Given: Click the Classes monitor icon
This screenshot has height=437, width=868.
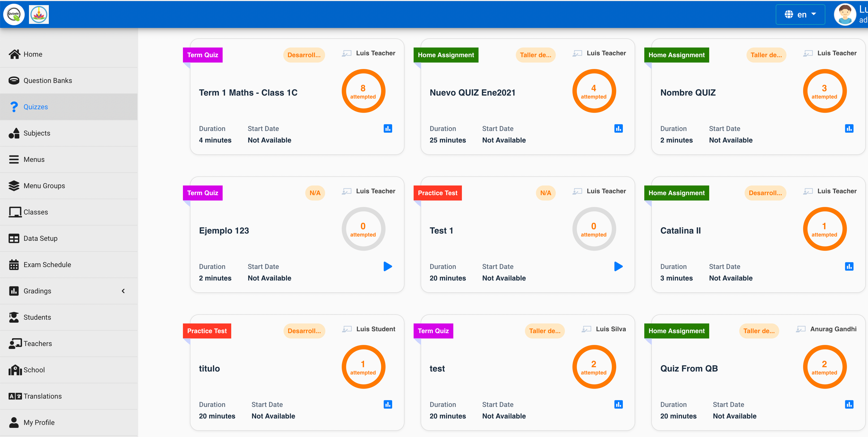Looking at the screenshot, I should point(15,212).
